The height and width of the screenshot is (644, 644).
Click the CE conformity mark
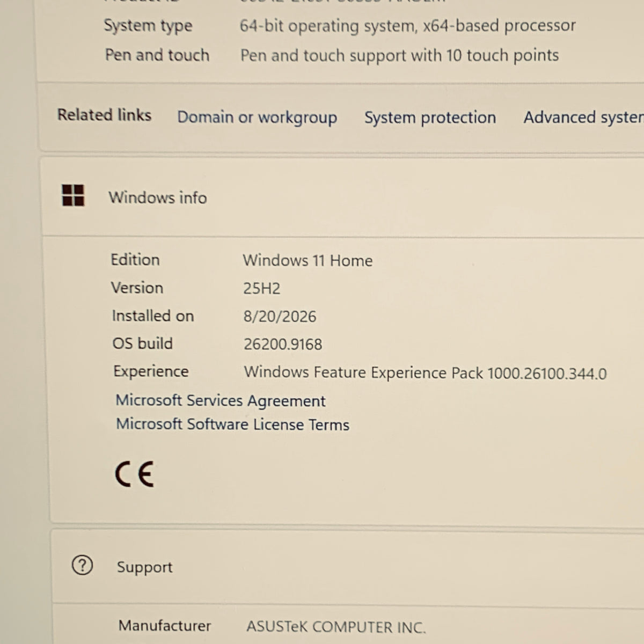134,474
